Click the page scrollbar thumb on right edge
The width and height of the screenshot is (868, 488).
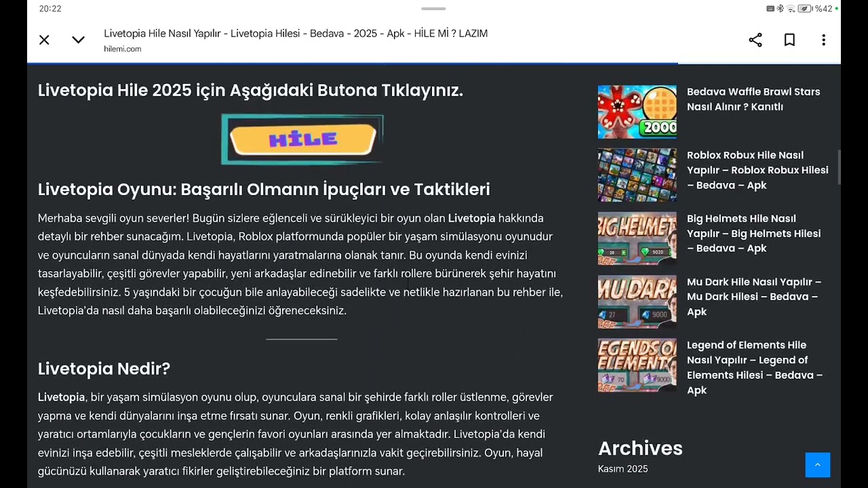tap(839, 167)
